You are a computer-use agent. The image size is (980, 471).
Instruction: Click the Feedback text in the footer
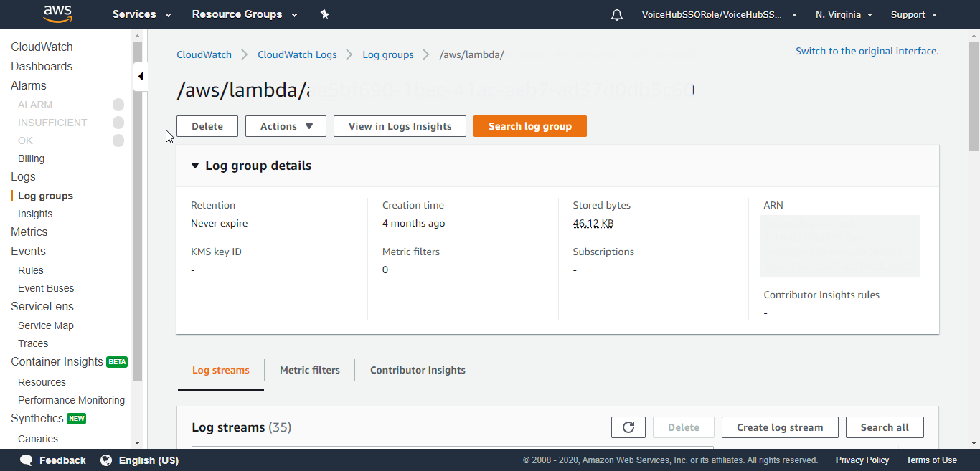point(62,460)
